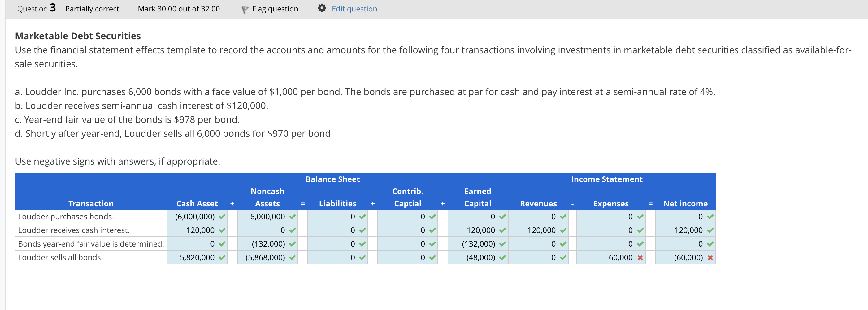
Task: Click the Flag question link
Action: (275, 9)
